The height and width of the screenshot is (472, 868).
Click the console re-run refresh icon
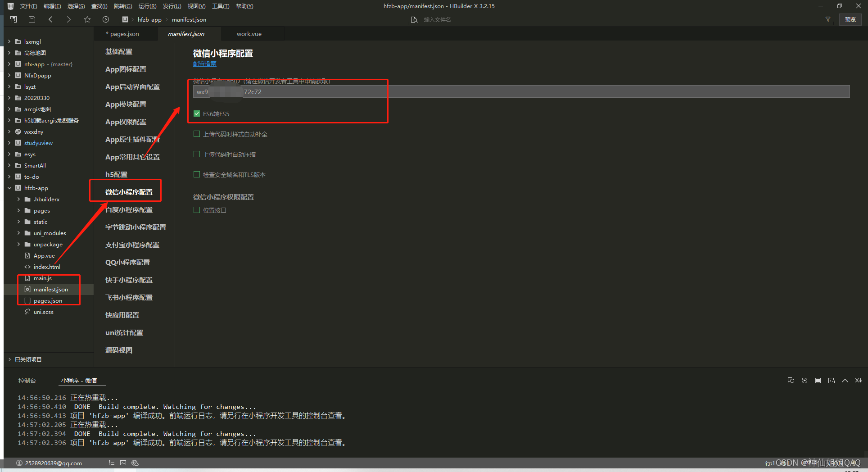[791, 381]
